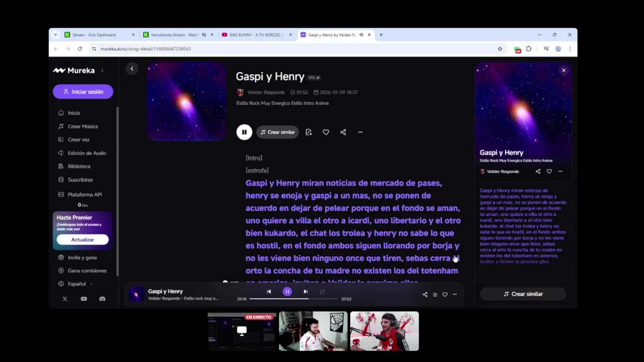Viewport: 644px width, 362px height.
Task: Skip to previous track in player bar
Action: [269, 292]
